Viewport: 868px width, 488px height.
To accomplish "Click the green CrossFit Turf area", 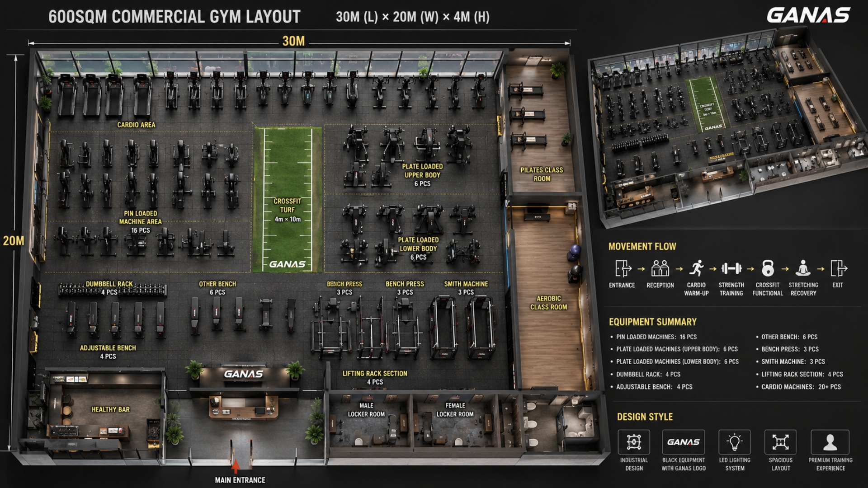I will [x=288, y=199].
